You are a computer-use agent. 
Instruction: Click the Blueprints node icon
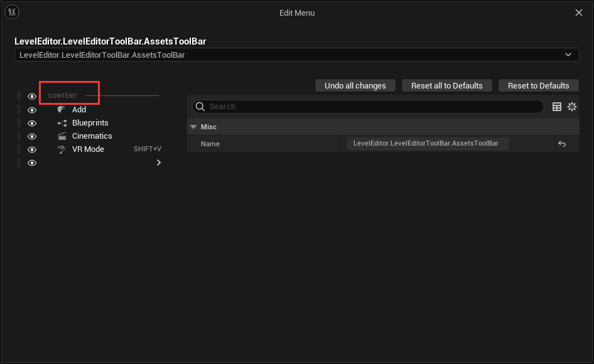[x=62, y=123]
